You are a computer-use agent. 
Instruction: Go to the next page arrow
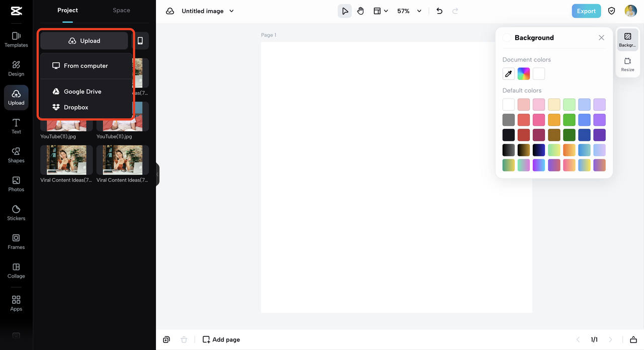click(x=611, y=340)
